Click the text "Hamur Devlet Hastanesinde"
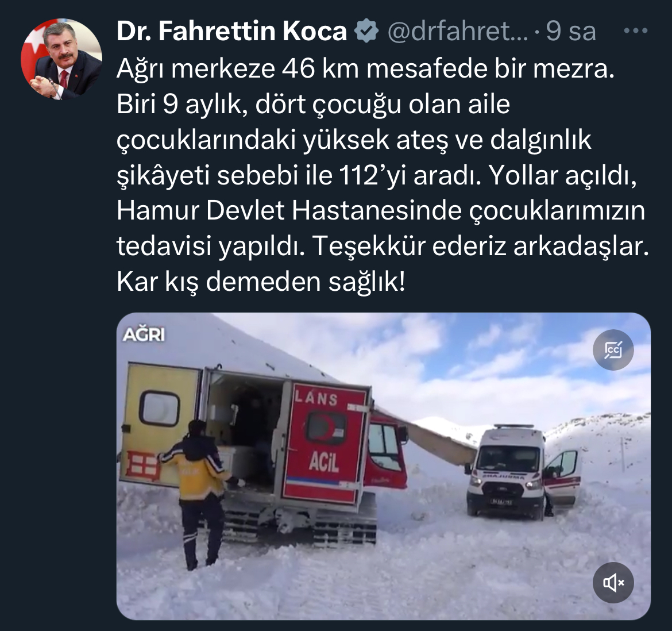This screenshot has width=672, height=631. (289, 210)
